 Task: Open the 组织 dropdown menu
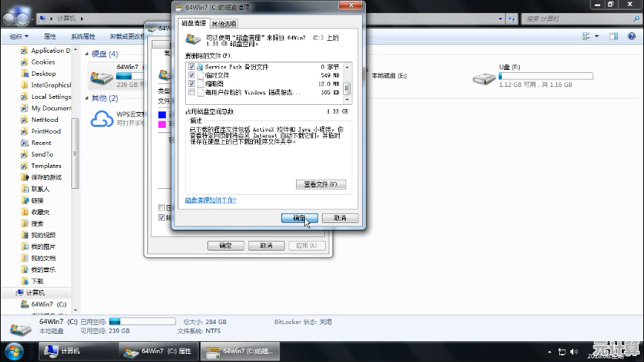coord(19,36)
